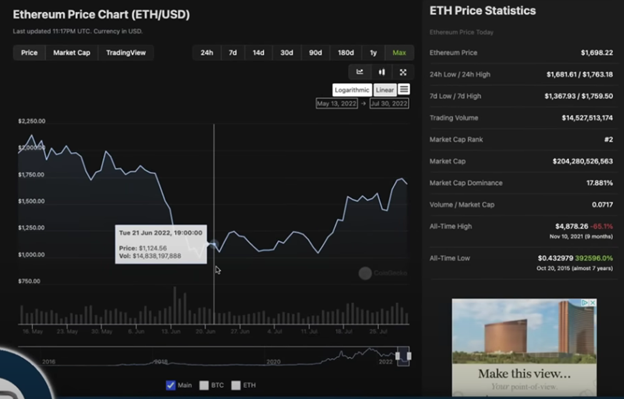Open AdChoices info icon on ad
Viewport: 624px width, 399px height.
tap(585, 303)
